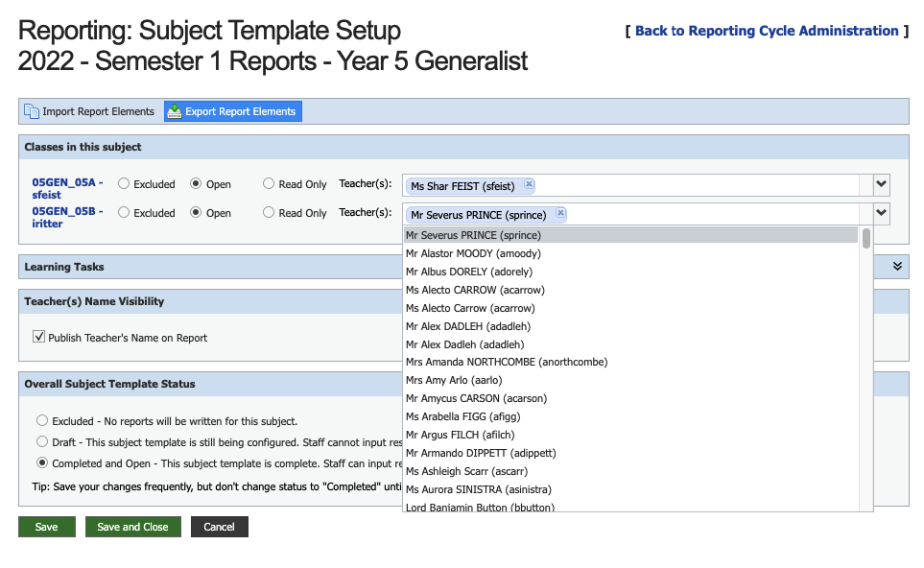Image resolution: width=924 pixels, height=568 pixels.
Task: Remove Ms Shar FEIST teacher tag
Action: 529,184
